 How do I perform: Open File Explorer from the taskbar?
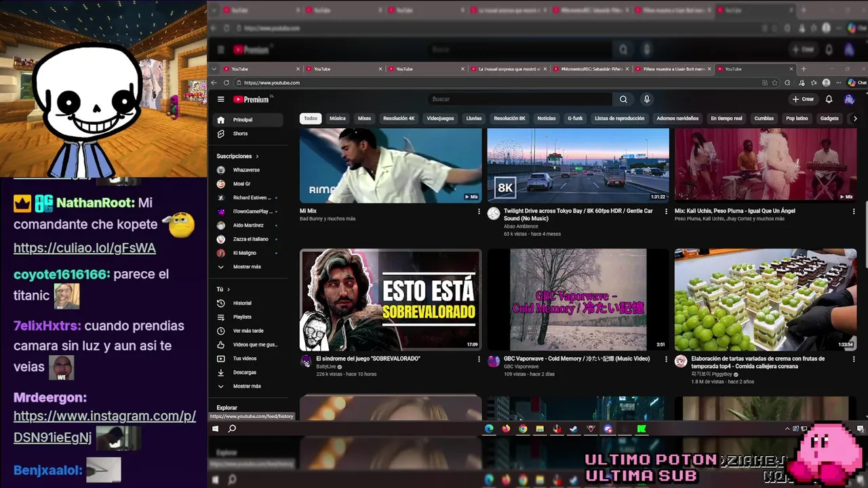(540, 428)
